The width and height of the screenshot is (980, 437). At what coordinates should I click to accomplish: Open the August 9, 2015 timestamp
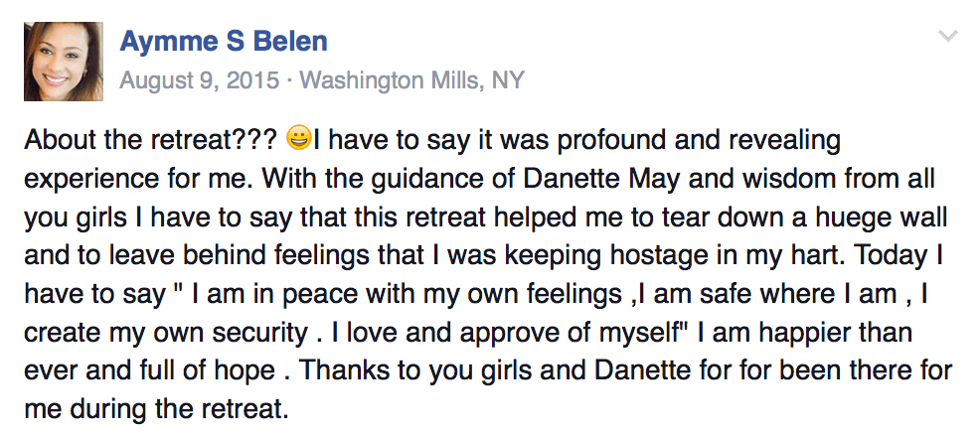coord(200,80)
